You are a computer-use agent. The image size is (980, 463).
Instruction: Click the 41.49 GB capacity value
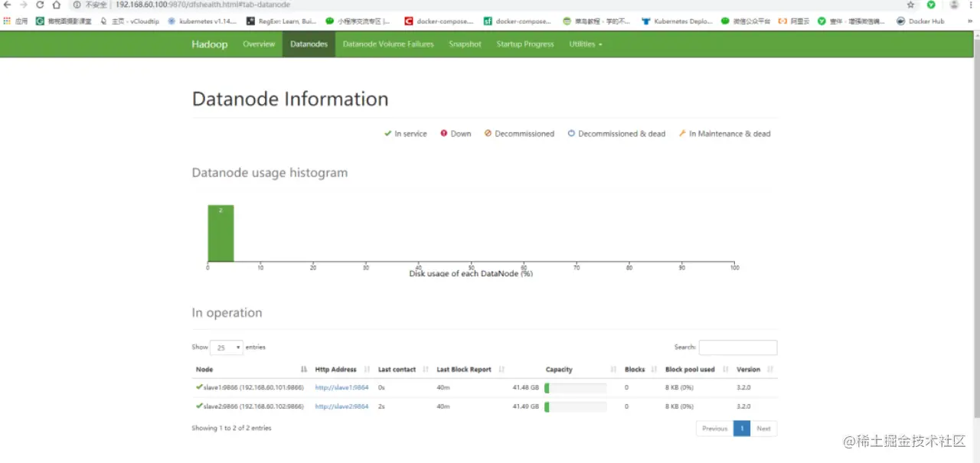click(x=525, y=407)
